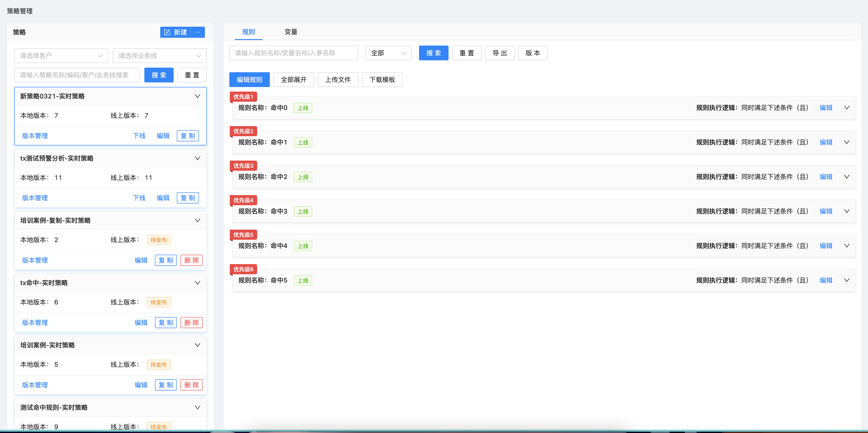Open the more options ellipsis next to 新建
This screenshot has height=433, width=868.
(x=198, y=32)
